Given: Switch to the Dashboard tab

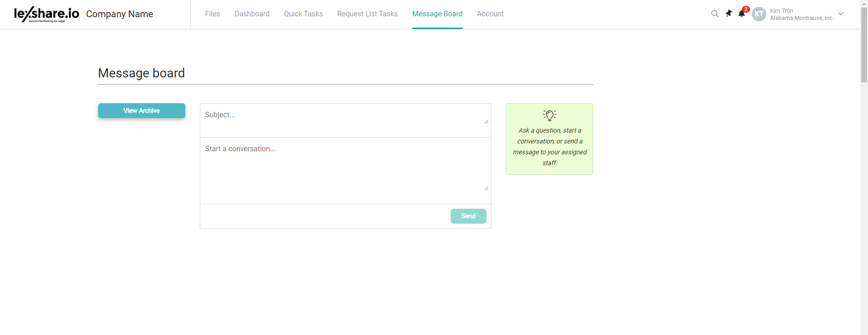Looking at the screenshot, I should point(252,14).
